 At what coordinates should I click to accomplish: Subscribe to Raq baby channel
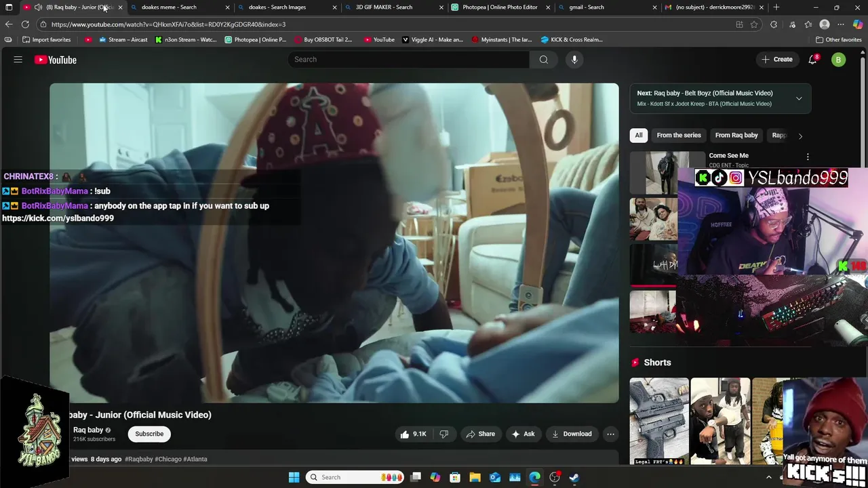pyautogui.click(x=149, y=434)
